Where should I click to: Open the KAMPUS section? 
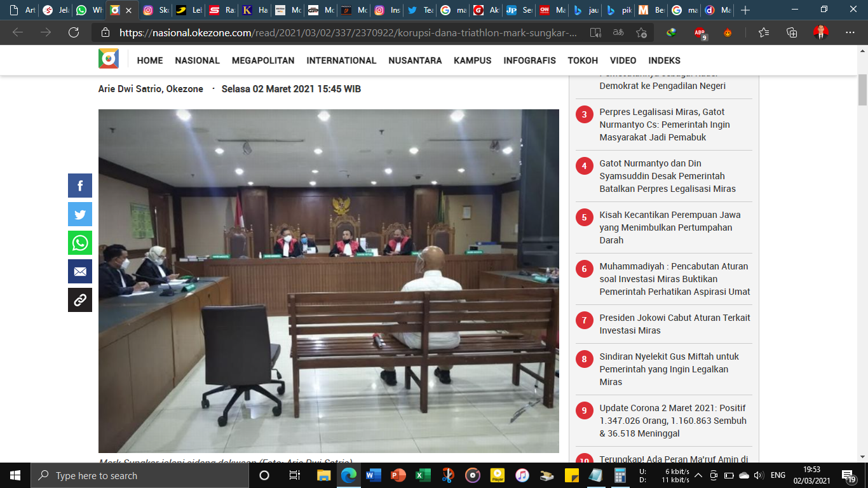coord(473,60)
